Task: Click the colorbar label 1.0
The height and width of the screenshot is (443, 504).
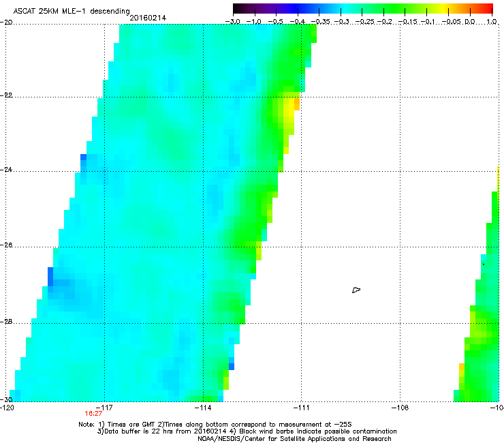Action: point(492,22)
